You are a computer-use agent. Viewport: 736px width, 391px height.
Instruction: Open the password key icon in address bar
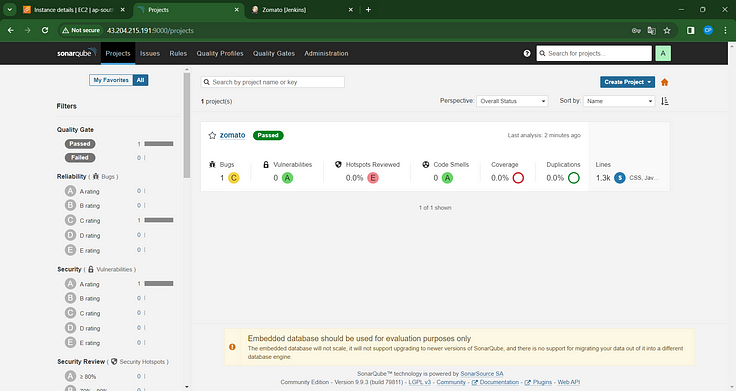tap(636, 31)
